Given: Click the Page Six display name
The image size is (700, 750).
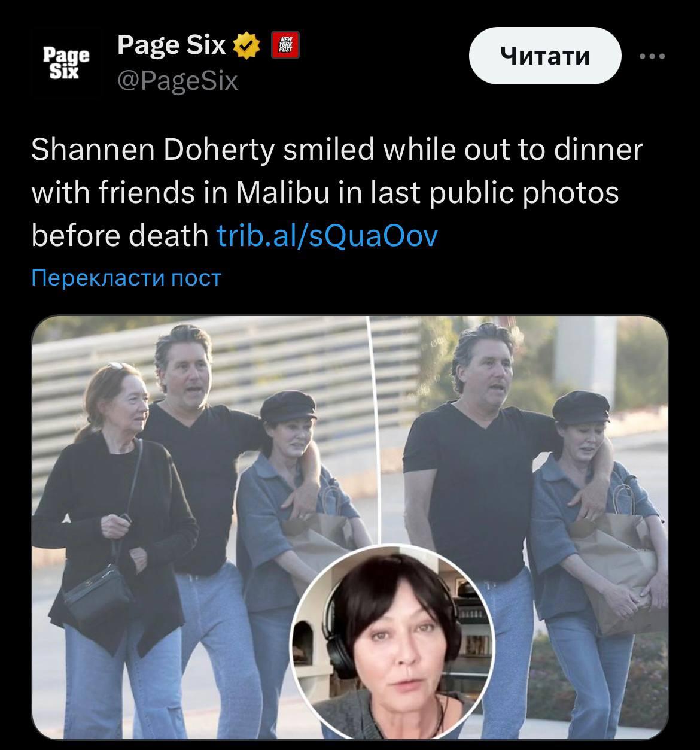Looking at the screenshot, I should coord(172,45).
